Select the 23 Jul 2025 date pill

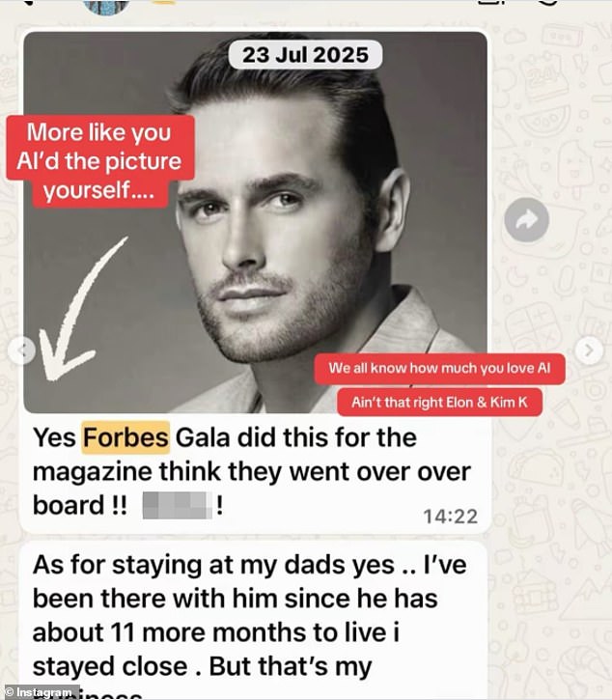305,55
